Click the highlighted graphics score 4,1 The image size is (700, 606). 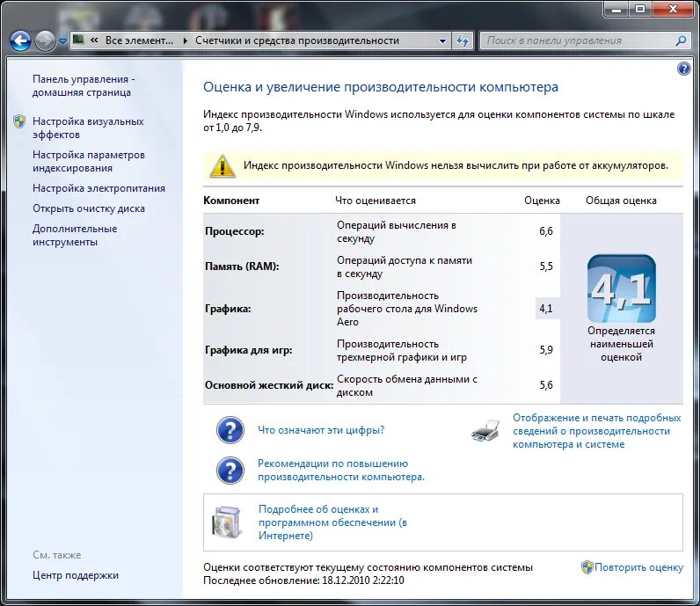click(545, 309)
